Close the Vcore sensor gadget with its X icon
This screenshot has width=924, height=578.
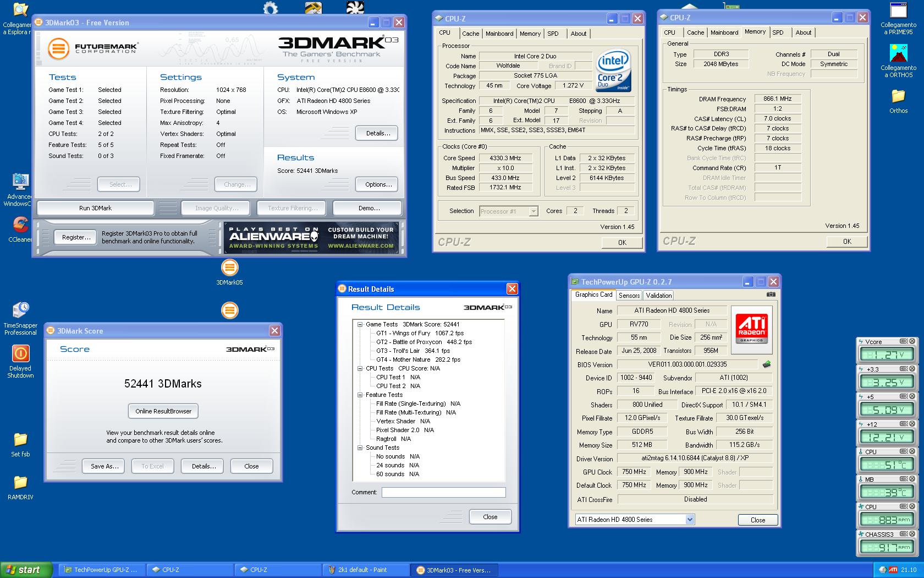[912, 341]
